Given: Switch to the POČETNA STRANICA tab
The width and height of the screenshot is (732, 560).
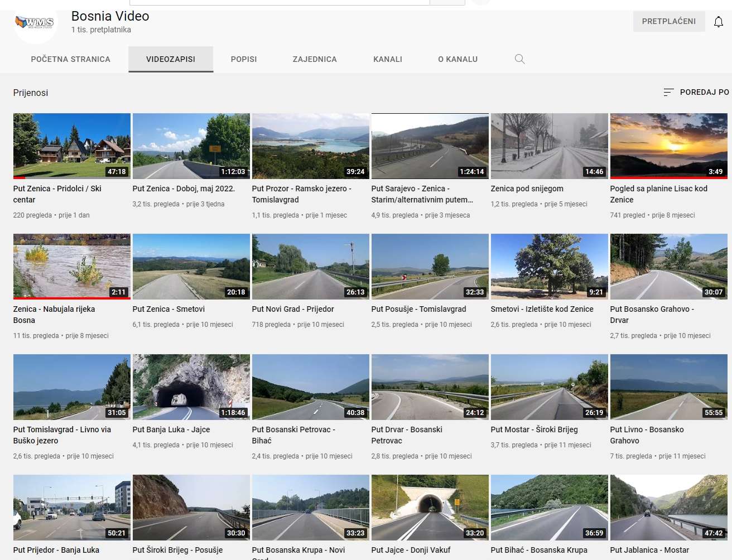Looking at the screenshot, I should click(71, 59).
